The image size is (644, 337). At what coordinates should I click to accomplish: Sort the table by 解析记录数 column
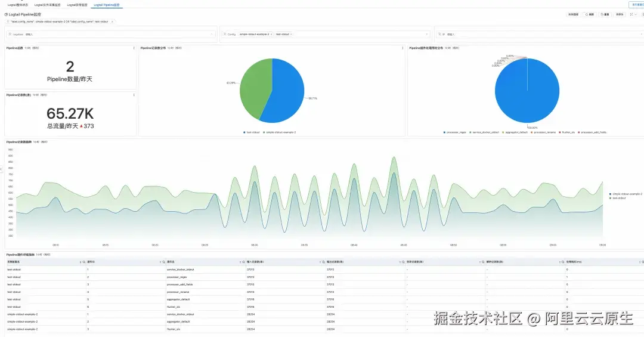559,262
